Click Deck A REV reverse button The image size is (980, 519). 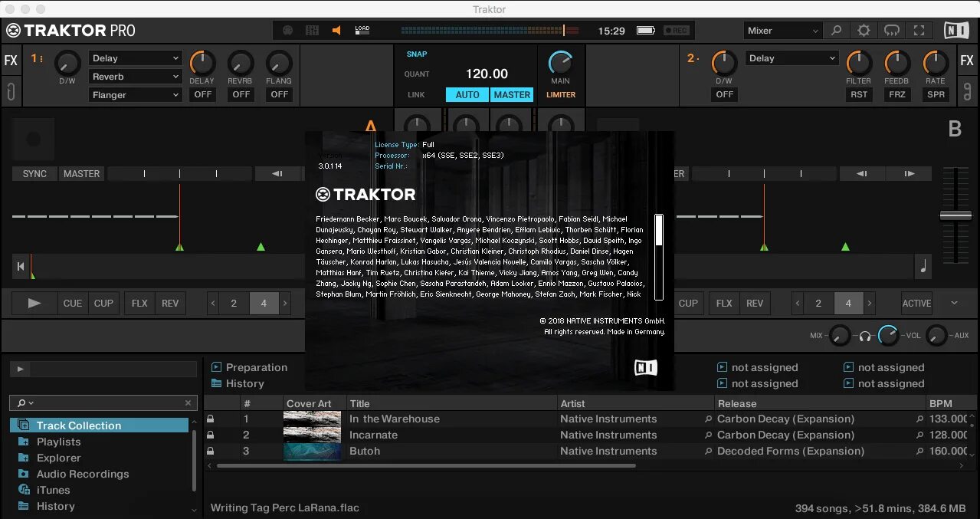coord(170,304)
